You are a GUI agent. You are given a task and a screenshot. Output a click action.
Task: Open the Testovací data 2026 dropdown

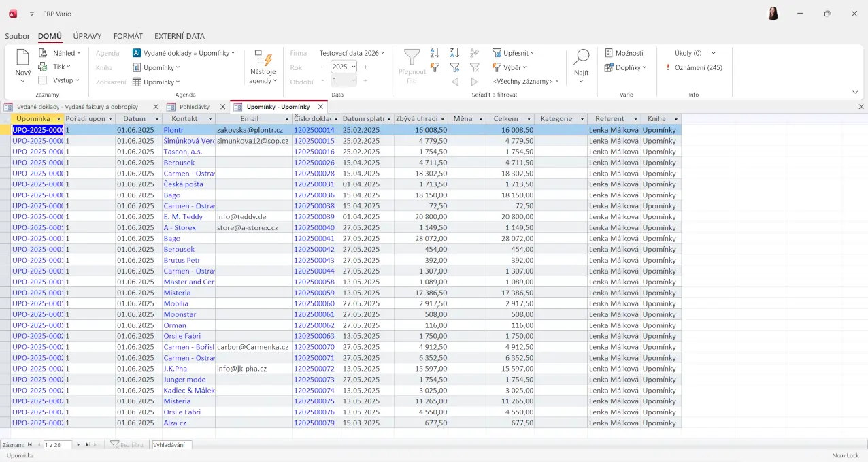coord(352,53)
